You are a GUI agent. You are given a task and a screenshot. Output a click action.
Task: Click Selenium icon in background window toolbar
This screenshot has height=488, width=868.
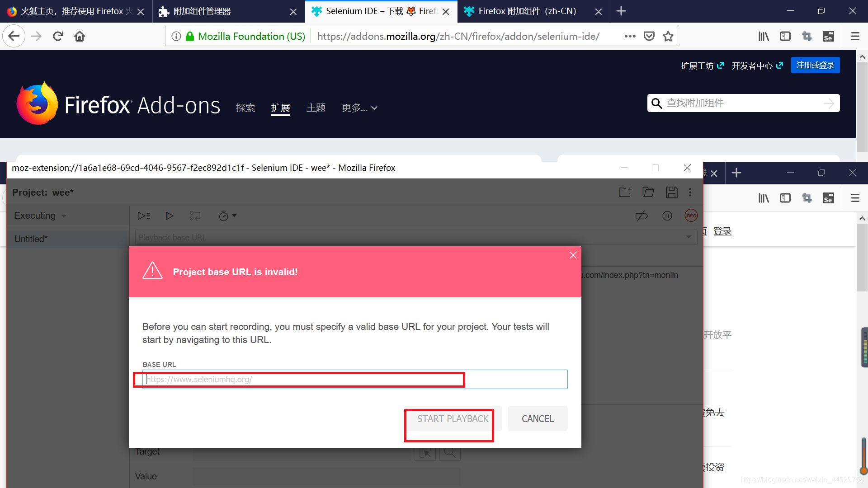[828, 198]
